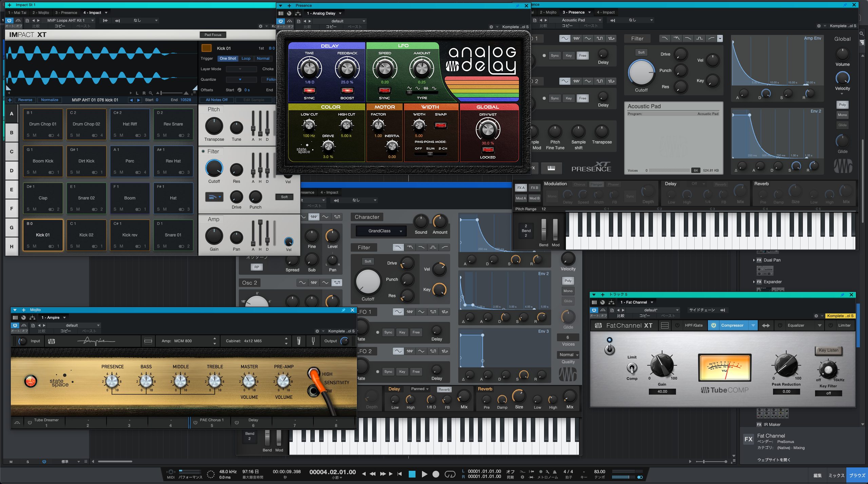Image resolution: width=868 pixels, height=484 pixels.
Task: Swap compressor and EQ order arrows
Action: [x=766, y=326]
